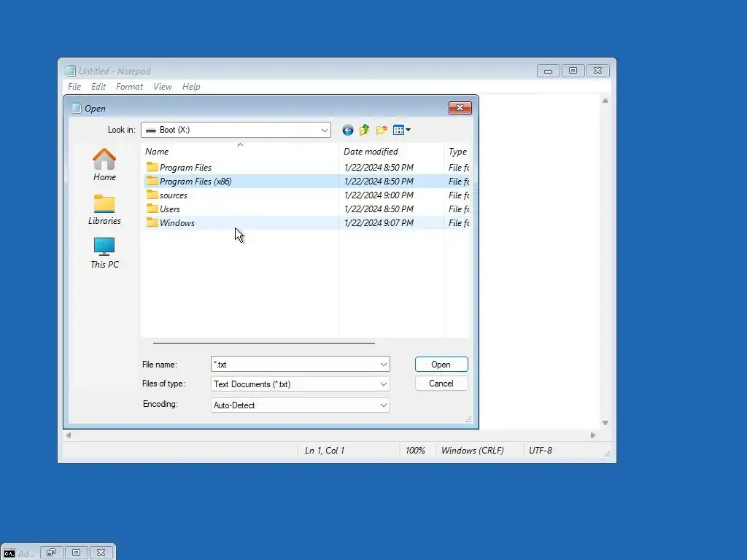Expand the Files of type dropdown

tap(384, 384)
